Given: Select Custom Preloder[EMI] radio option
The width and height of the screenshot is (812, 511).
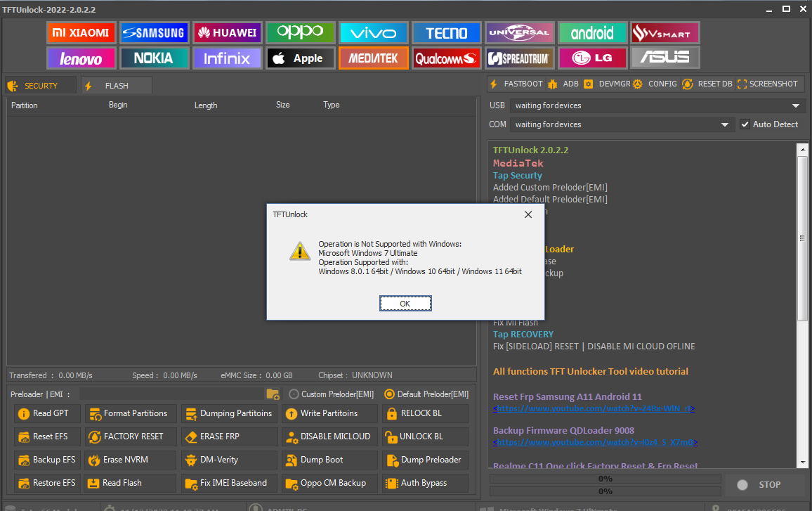Looking at the screenshot, I should 332,394.
